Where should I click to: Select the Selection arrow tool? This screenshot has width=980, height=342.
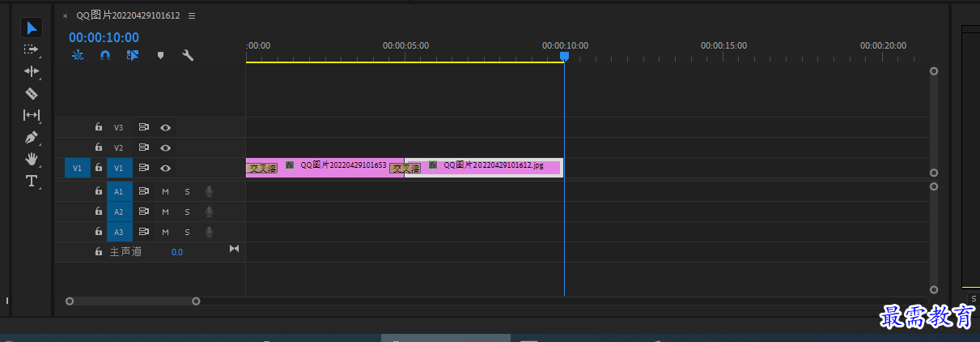(x=32, y=28)
